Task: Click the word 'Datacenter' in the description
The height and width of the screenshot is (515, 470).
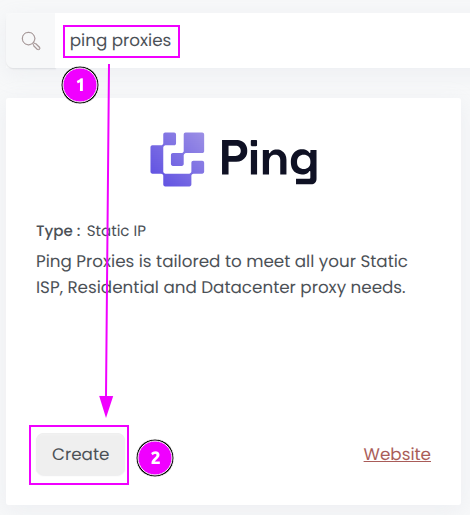Action: tap(248, 287)
